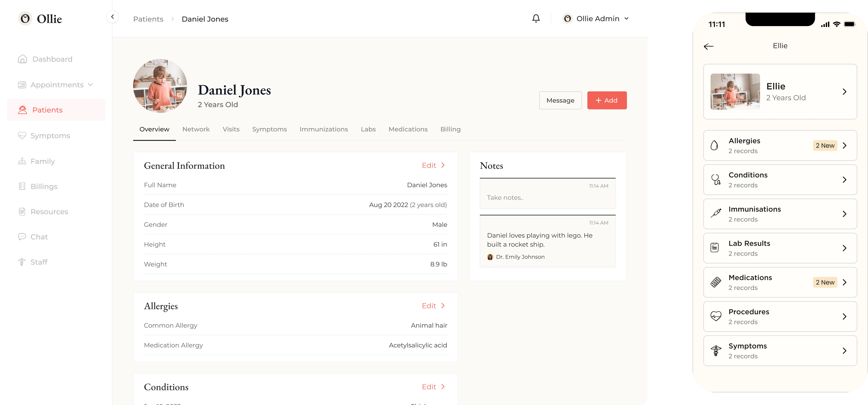The image size is (868, 405).
Task: Tap the back arrow in mobile Ellie screen
Action: pyautogui.click(x=709, y=46)
